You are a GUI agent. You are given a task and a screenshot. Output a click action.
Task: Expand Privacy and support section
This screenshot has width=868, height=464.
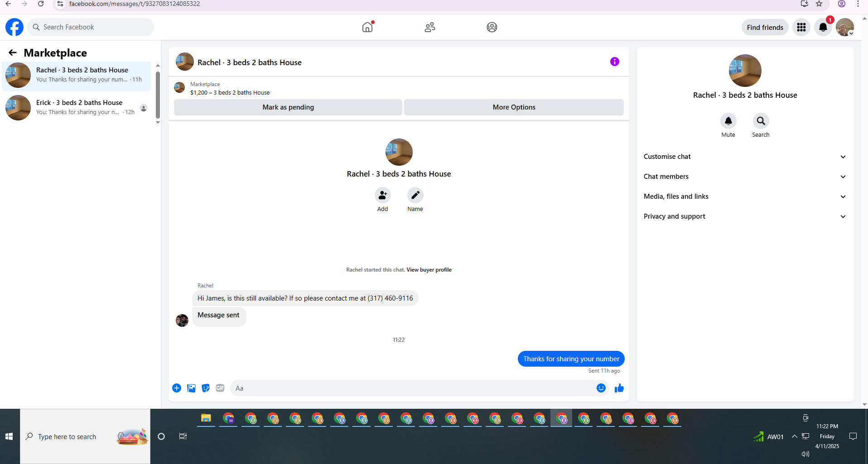click(745, 216)
